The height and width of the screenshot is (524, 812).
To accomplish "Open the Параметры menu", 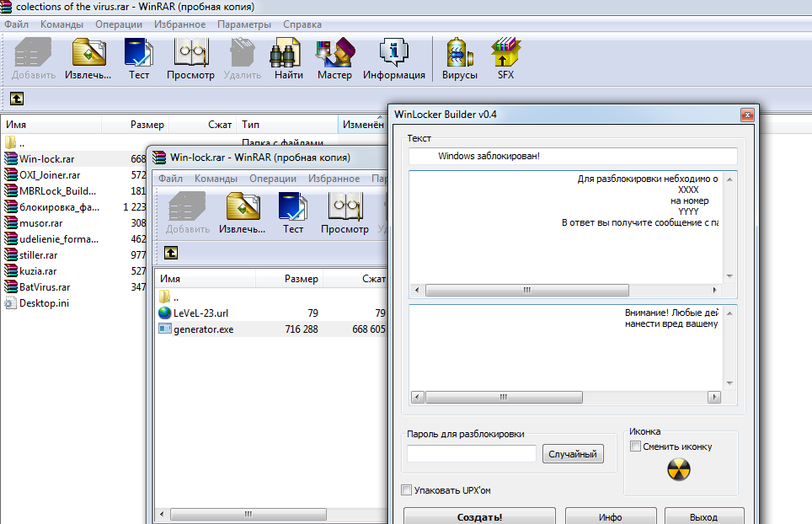I will pyautogui.click(x=244, y=24).
